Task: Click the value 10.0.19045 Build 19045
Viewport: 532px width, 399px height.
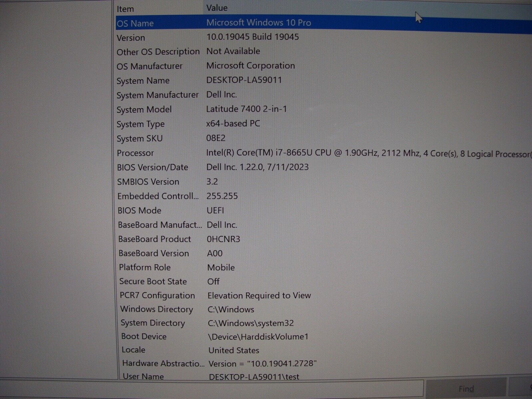Action: 253,37
